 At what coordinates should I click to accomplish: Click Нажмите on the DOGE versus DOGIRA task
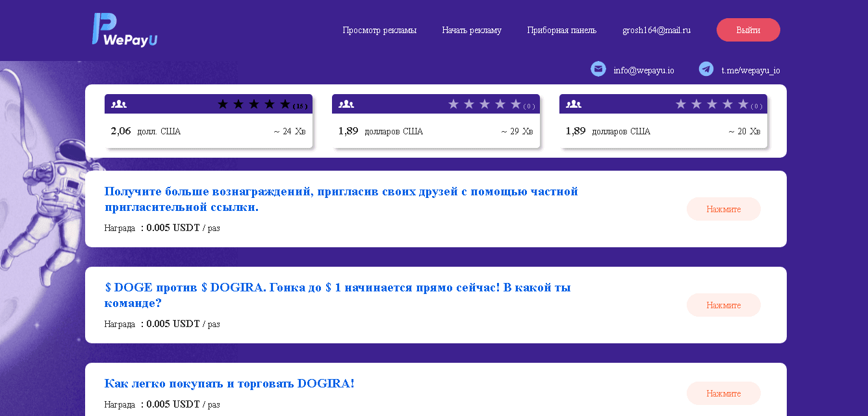coord(723,305)
